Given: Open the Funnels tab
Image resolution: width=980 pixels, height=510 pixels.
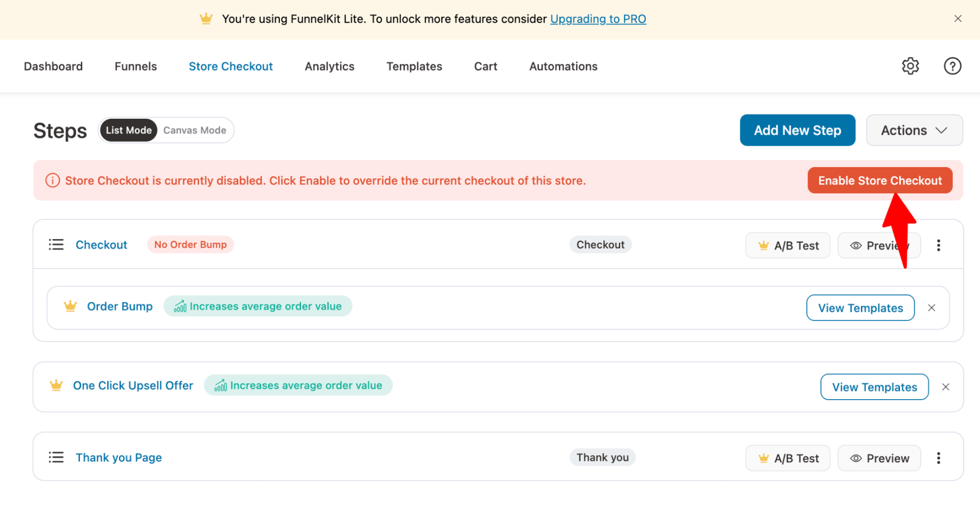Looking at the screenshot, I should (136, 66).
